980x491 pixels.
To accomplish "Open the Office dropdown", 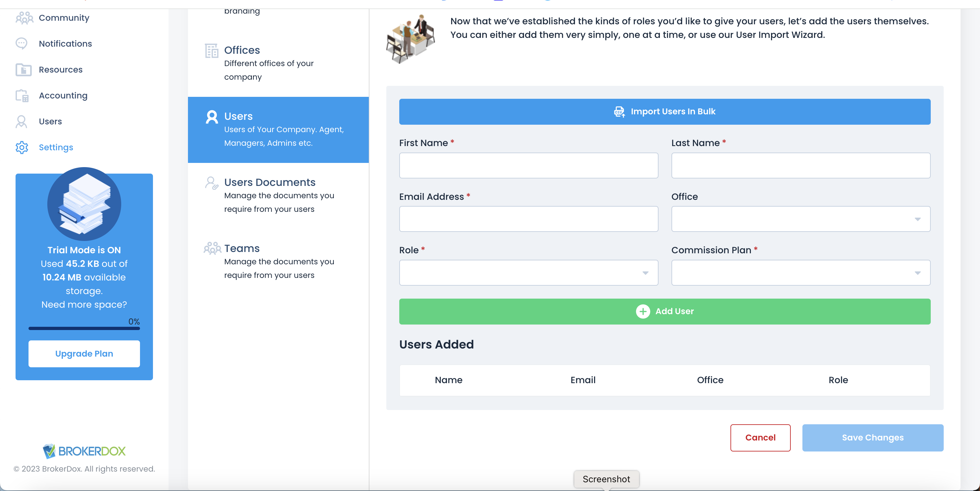I will [x=800, y=219].
